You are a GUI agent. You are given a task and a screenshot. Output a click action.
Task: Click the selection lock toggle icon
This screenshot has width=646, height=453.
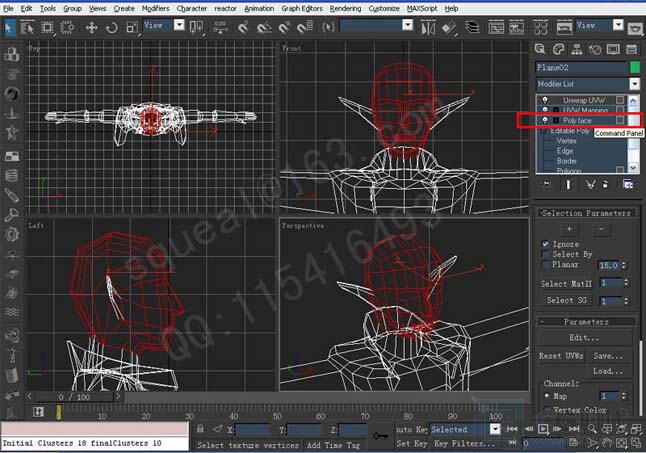(x=200, y=429)
